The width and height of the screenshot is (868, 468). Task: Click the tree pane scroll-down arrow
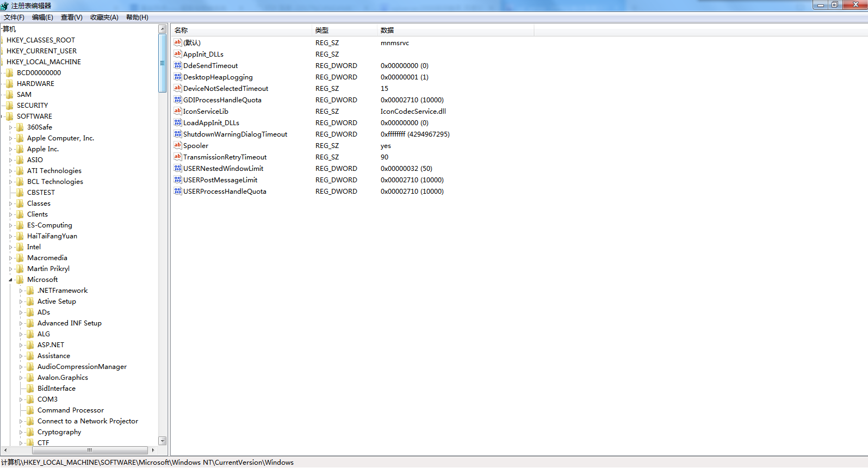(x=162, y=440)
